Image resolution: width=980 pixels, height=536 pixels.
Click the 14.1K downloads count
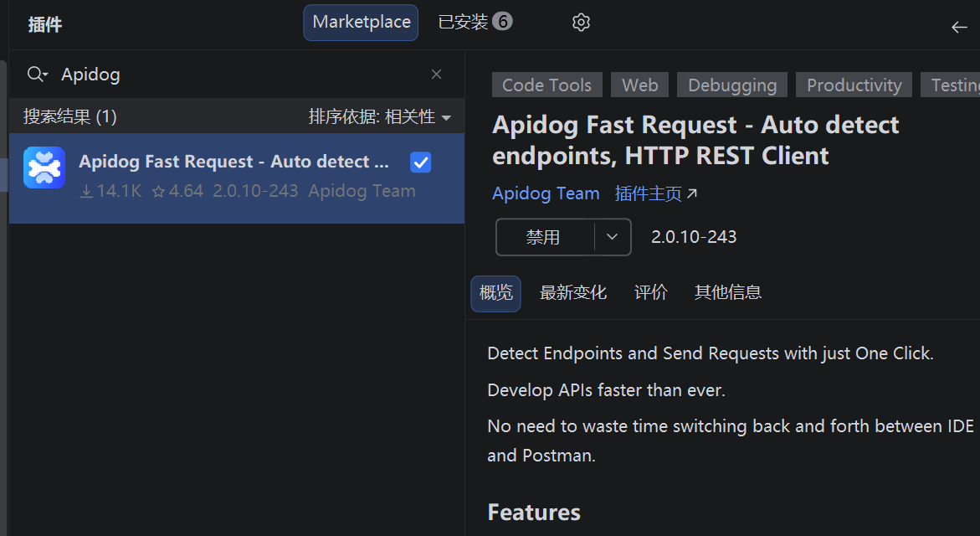tap(111, 192)
